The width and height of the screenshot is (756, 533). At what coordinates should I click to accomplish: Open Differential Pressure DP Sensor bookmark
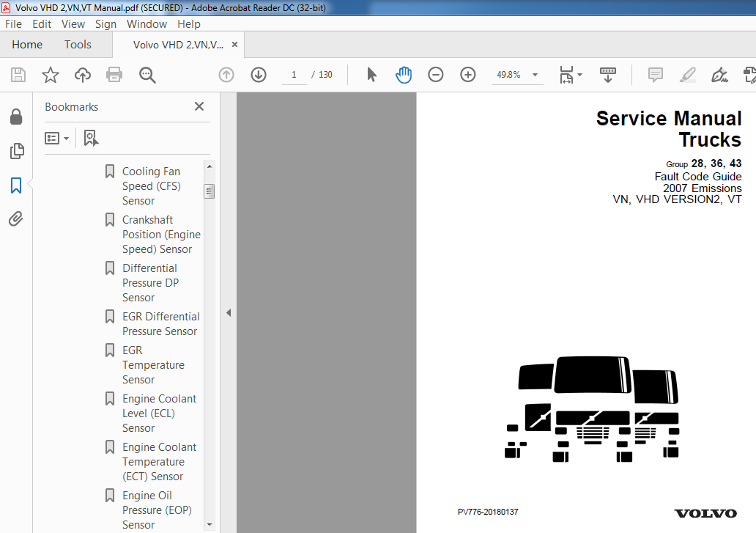click(x=150, y=282)
